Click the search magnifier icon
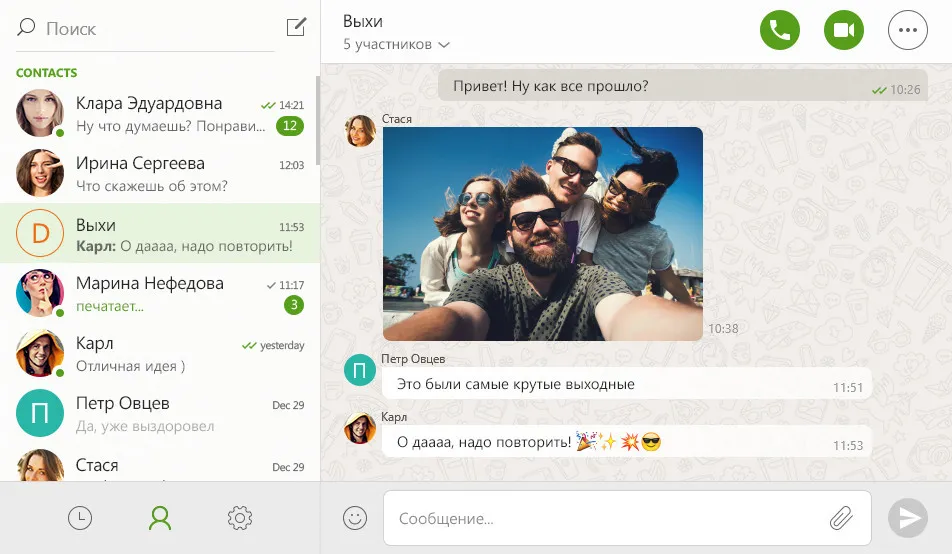The width and height of the screenshot is (952, 554). coord(26,27)
